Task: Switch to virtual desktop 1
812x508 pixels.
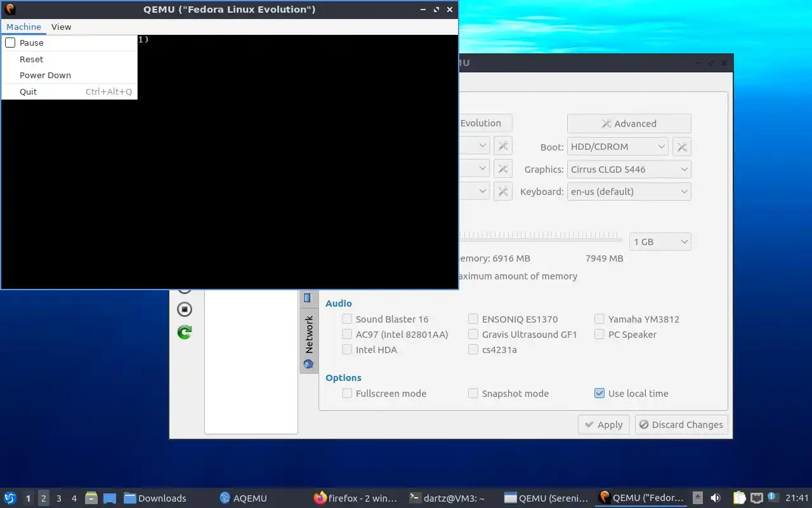Action: tap(28, 498)
